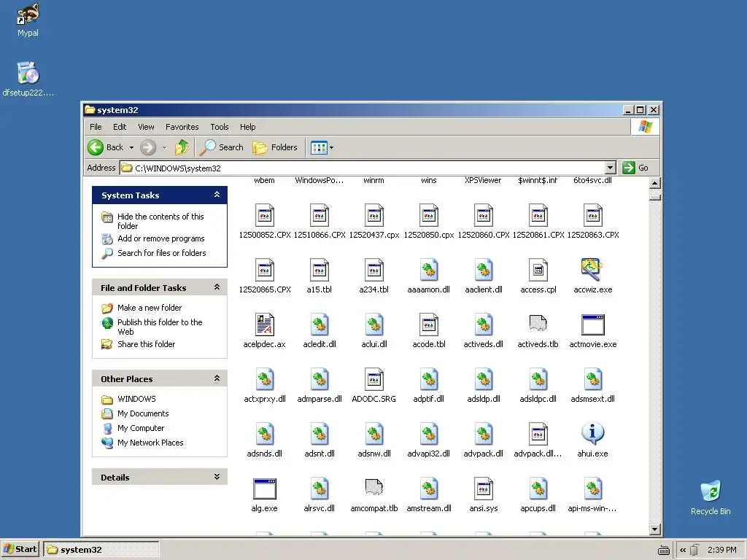Select the Recycle Bin desktop icon
Screen dimensions: 747x560
coord(711,497)
